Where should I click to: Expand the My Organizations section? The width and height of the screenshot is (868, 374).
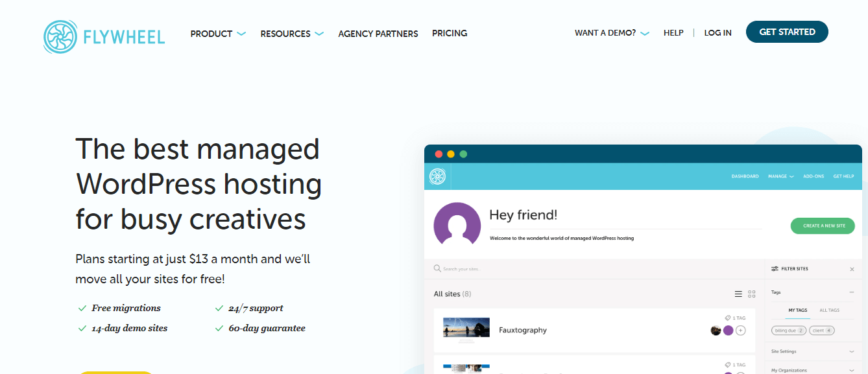click(813, 370)
